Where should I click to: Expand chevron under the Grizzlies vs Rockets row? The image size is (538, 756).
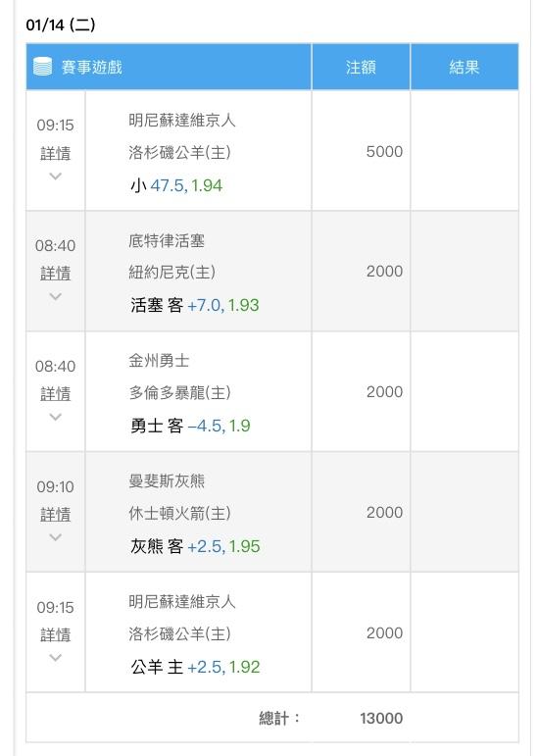[56, 537]
